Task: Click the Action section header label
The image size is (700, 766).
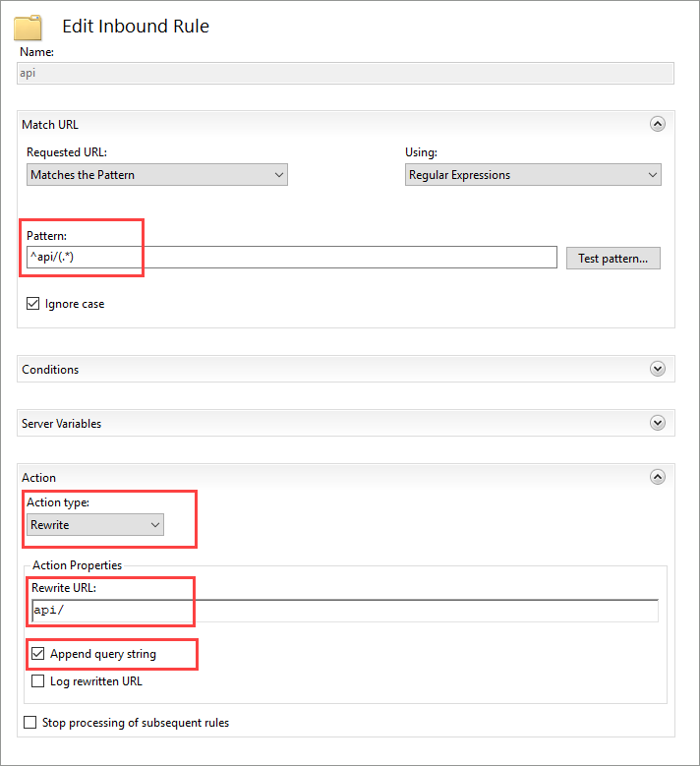Action: coord(38,477)
